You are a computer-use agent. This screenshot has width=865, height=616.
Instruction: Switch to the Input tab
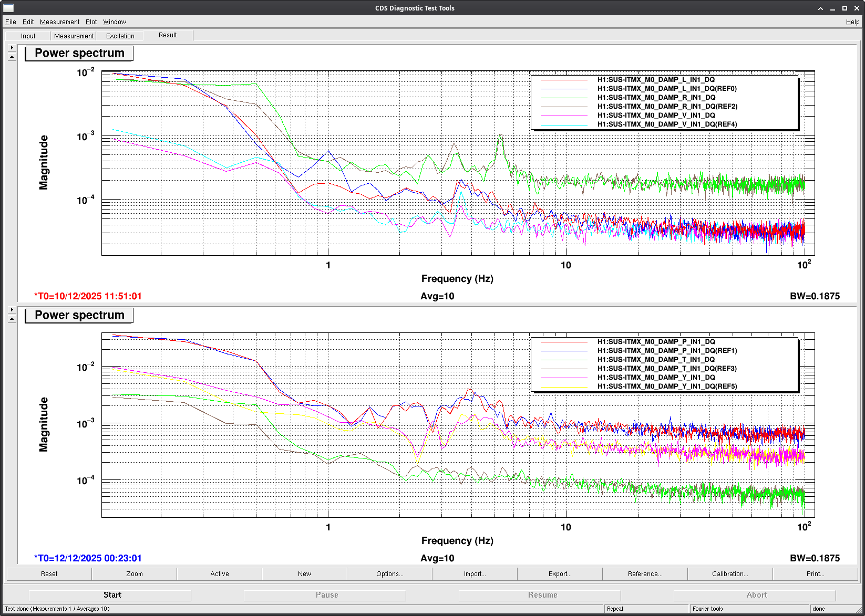point(28,36)
